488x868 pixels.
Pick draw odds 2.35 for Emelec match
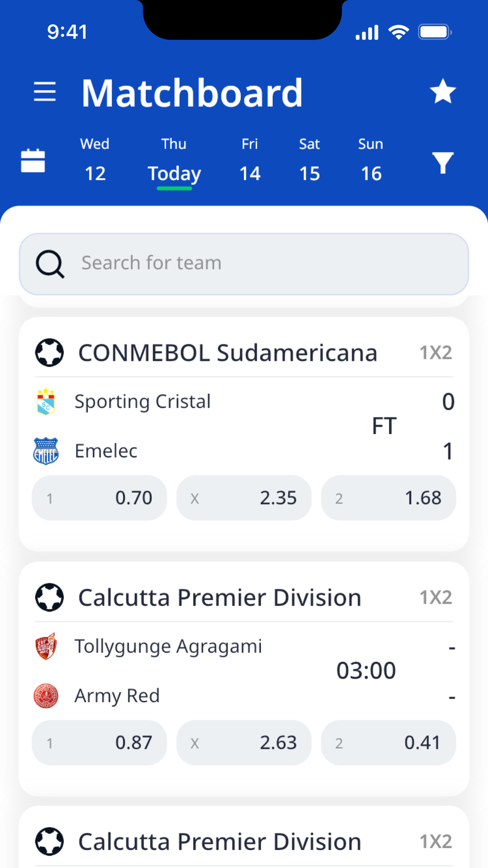coord(244,498)
